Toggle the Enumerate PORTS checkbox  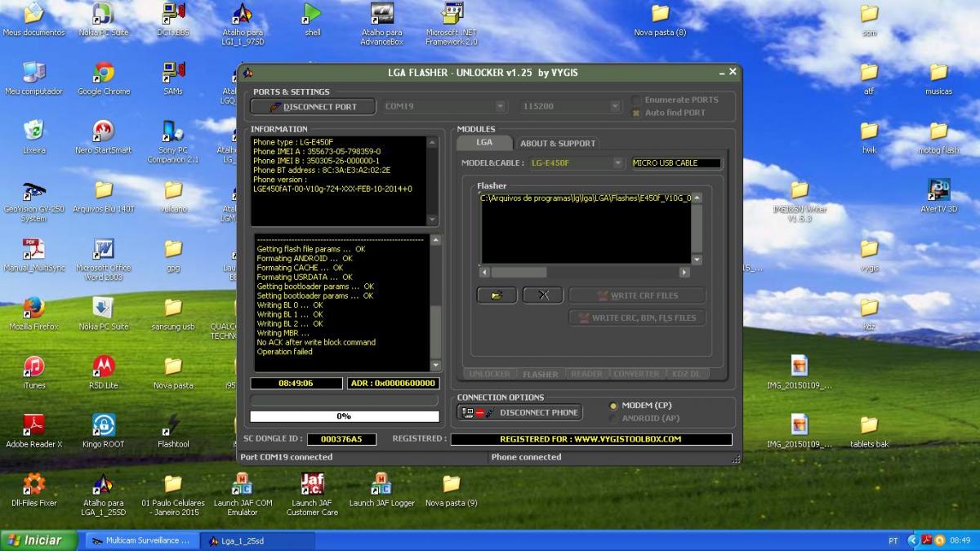pyautogui.click(x=636, y=100)
